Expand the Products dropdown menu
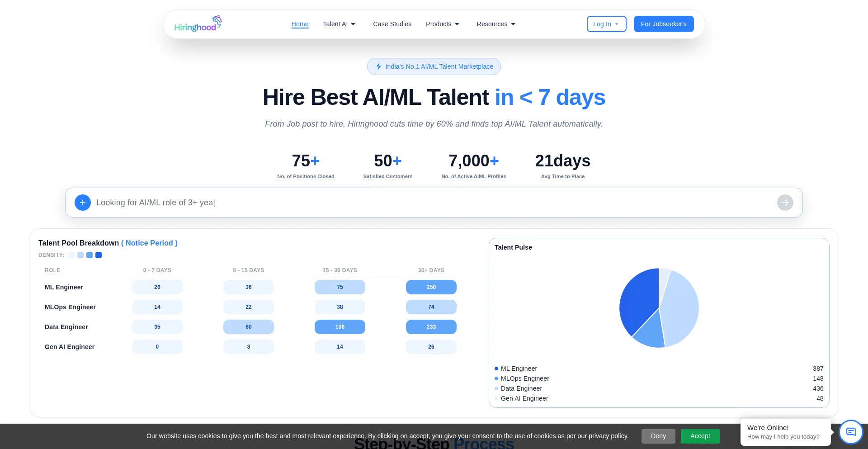Screen dimensions: 868x449 pyautogui.click(x=443, y=24)
